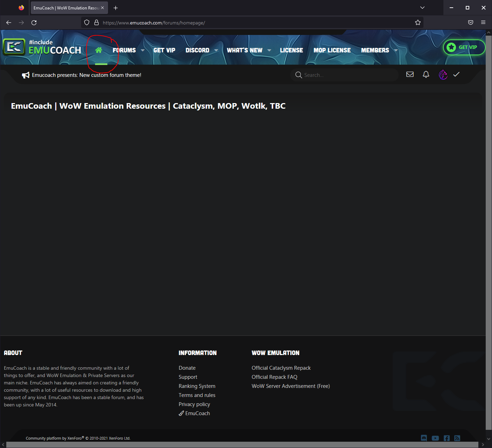Open Official Repack FAQ link
This screenshot has width=492, height=448.
(x=274, y=377)
